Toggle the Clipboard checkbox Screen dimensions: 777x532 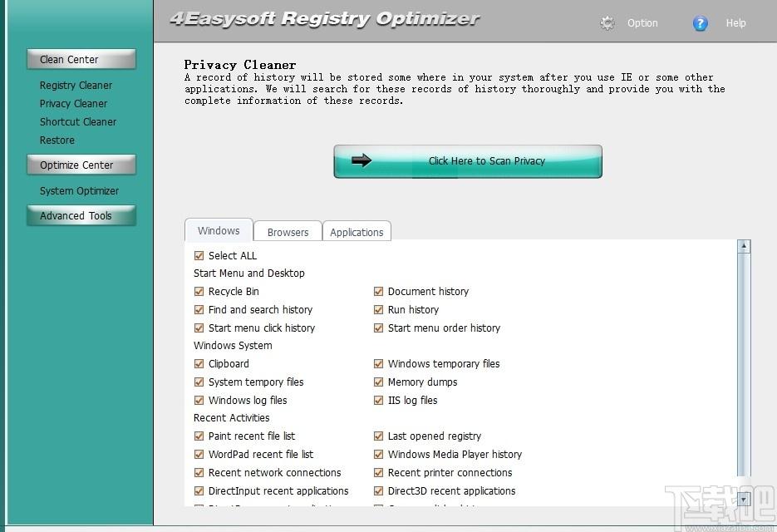click(199, 363)
